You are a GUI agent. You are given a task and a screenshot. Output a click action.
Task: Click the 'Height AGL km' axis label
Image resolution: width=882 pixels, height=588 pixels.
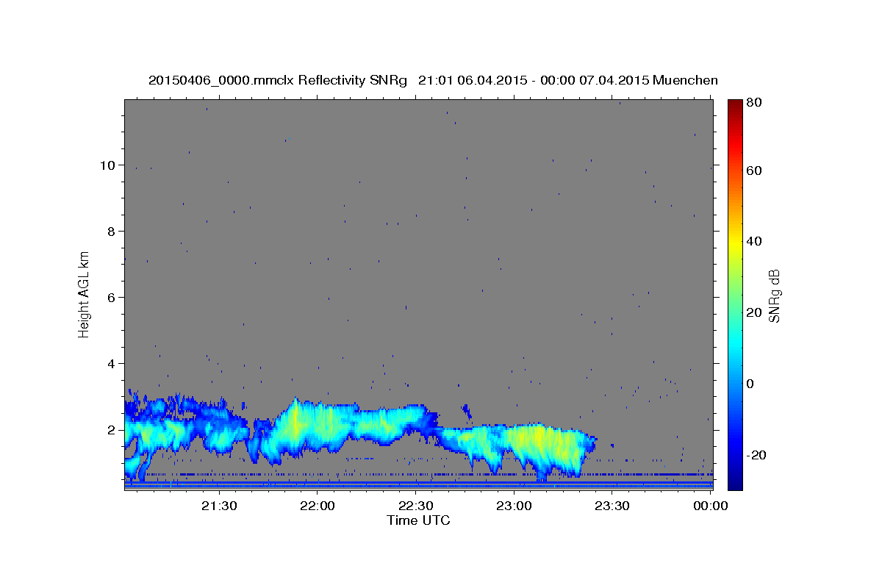coord(85,295)
